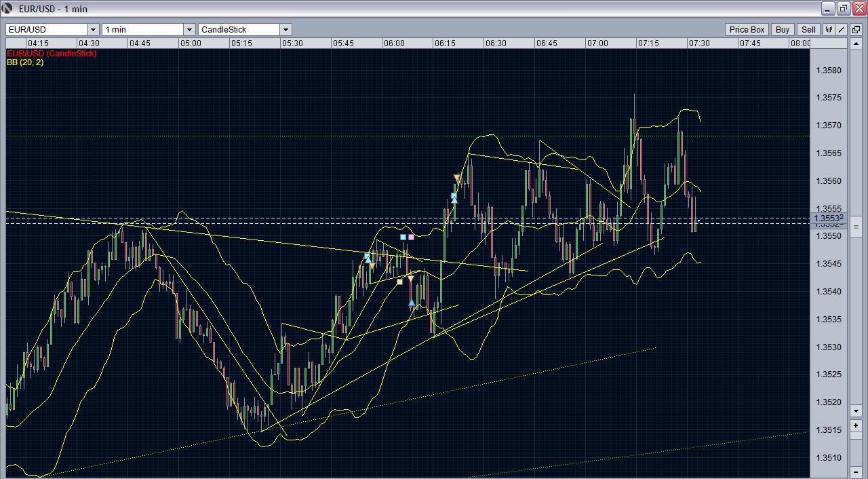Image resolution: width=868 pixels, height=479 pixels.
Task: Click the Buy button
Action: coord(783,29)
